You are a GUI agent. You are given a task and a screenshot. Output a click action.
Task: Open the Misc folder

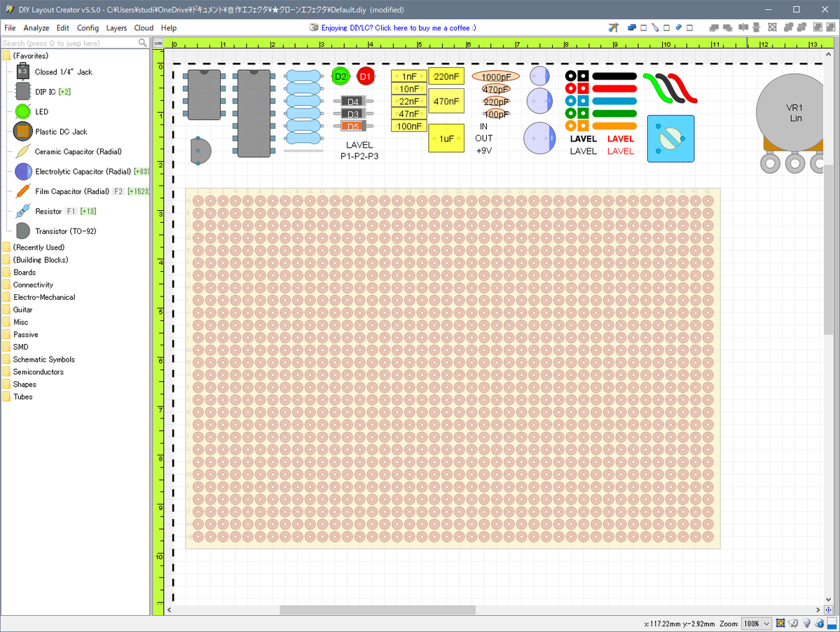coord(15,322)
